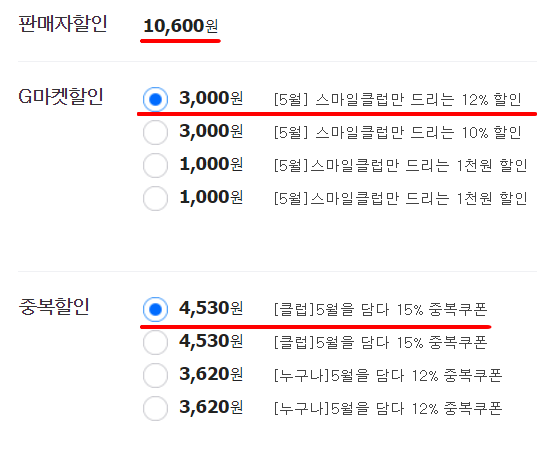This screenshot has height=467, width=537.
Task: Select the last [누구나] 12% 중복쿠폰 radio
Action: pos(155,408)
